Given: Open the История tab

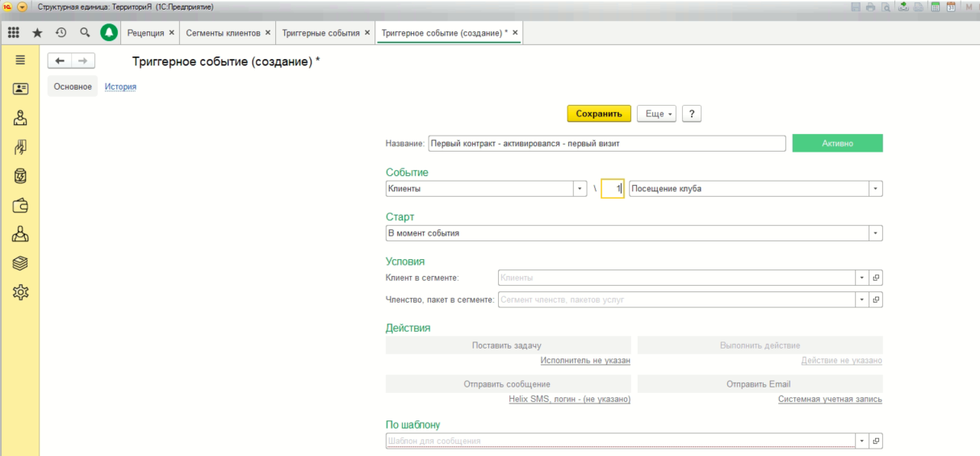Looking at the screenshot, I should pyautogui.click(x=120, y=87).
